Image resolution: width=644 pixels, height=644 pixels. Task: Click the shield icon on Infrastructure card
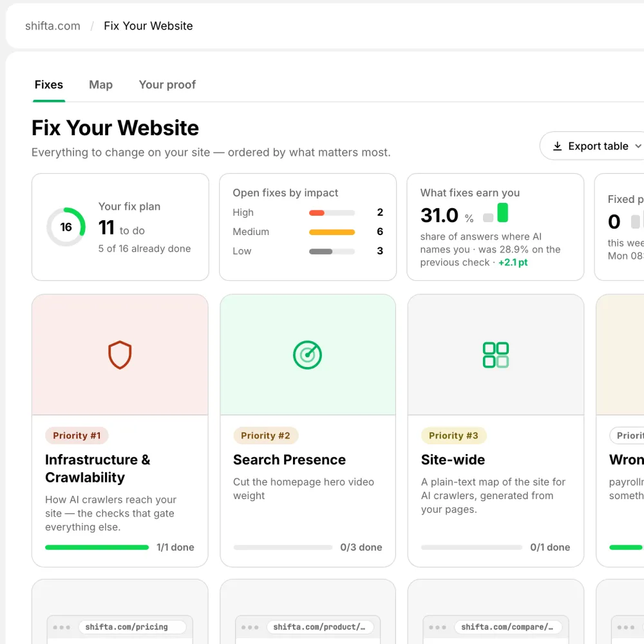[120, 355]
